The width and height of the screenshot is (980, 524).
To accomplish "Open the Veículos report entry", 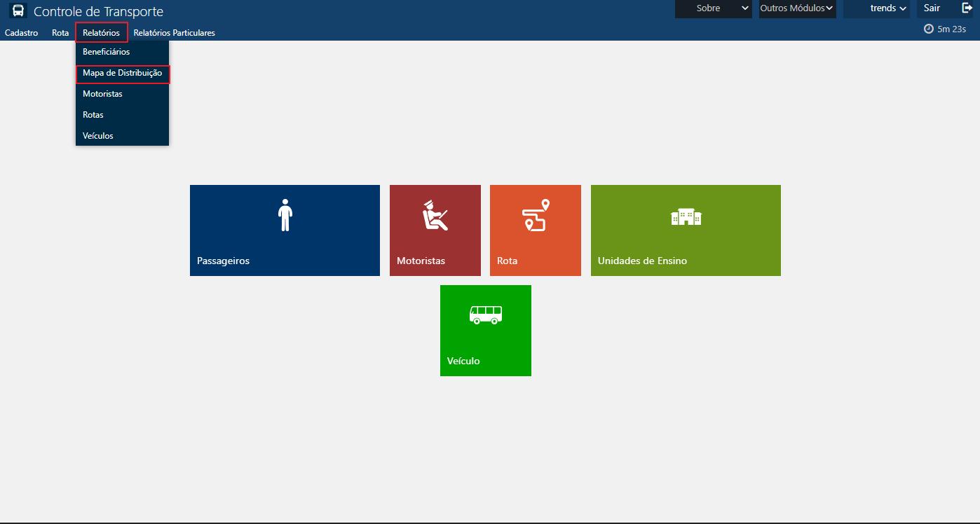I will point(97,136).
